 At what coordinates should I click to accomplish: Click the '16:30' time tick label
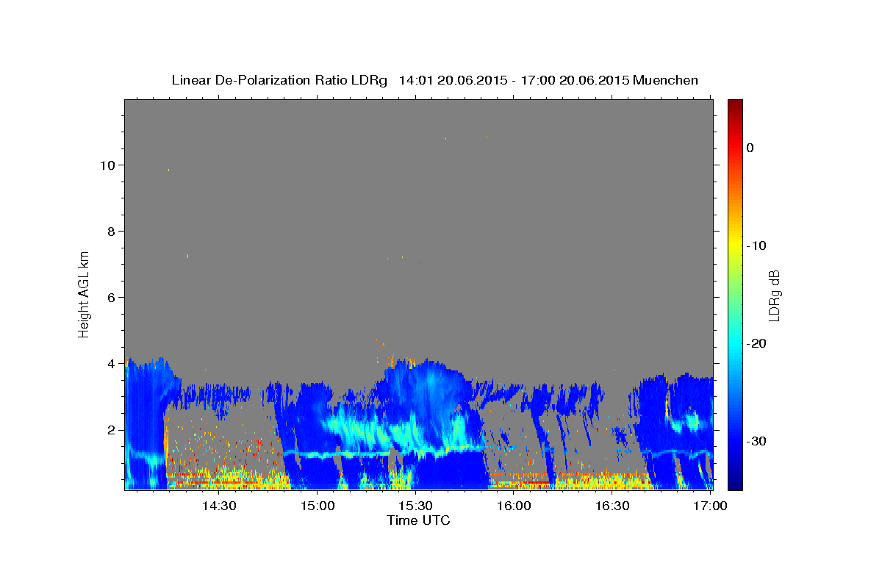[x=612, y=506]
